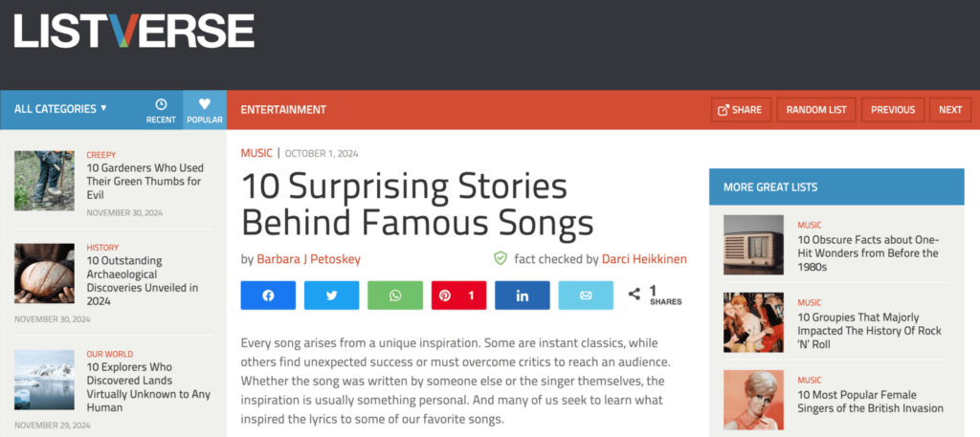Open 10 Obscure Facts One-Hit Wonders link
Viewport: 980px width, 437px height.
coord(868,253)
